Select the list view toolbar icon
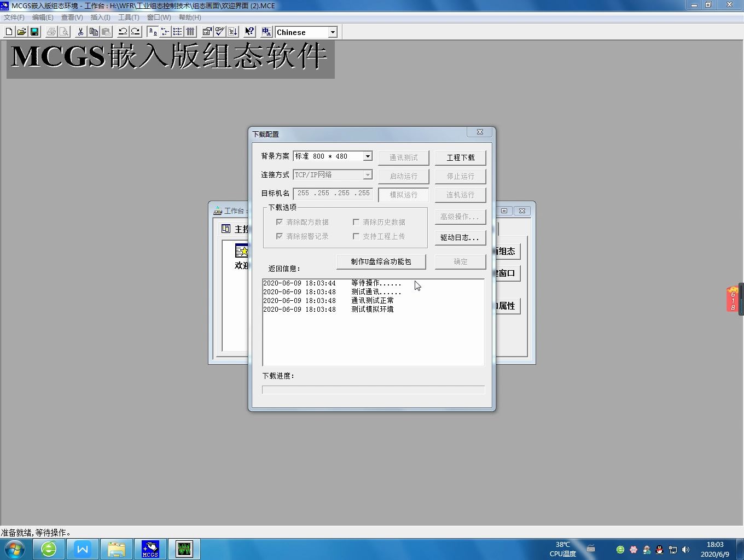 [x=178, y=32]
